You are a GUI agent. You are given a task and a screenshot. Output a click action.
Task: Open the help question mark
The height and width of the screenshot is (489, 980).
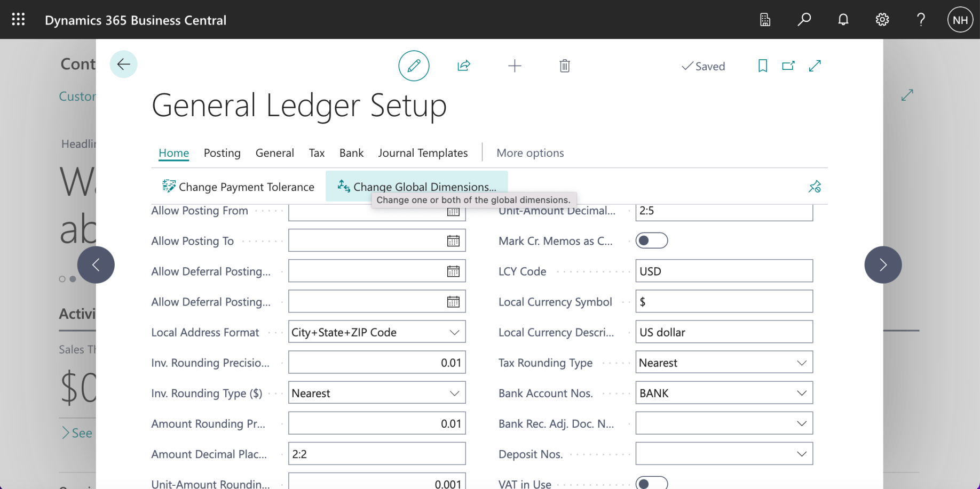tap(921, 20)
